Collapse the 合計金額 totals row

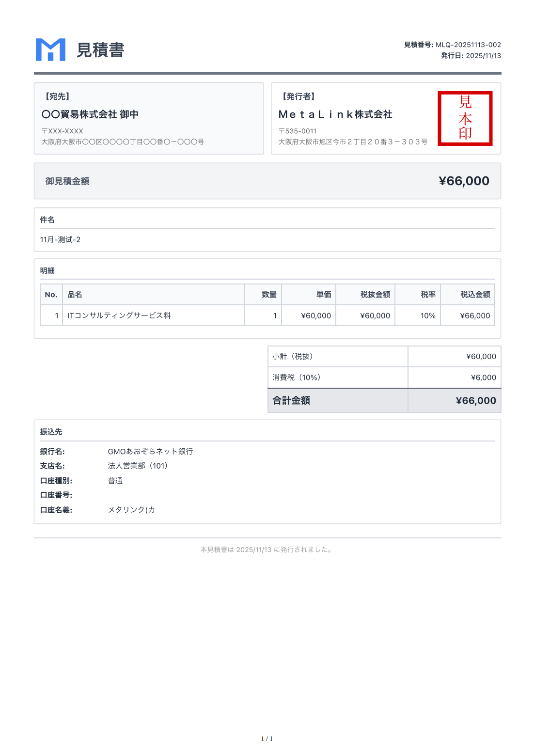[x=385, y=401]
